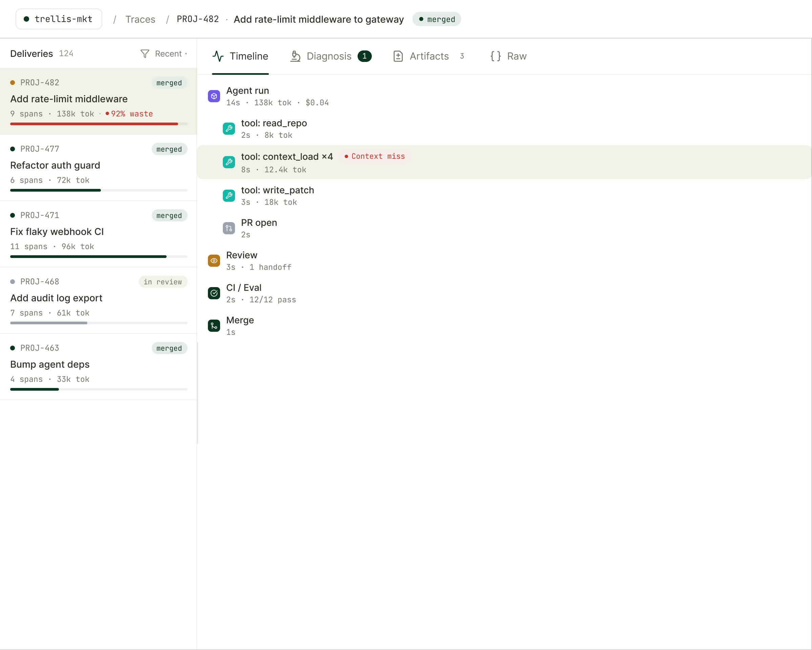Click the Artifacts document icon
The height and width of the screenshot is (650, 812).
pos(398,56)
